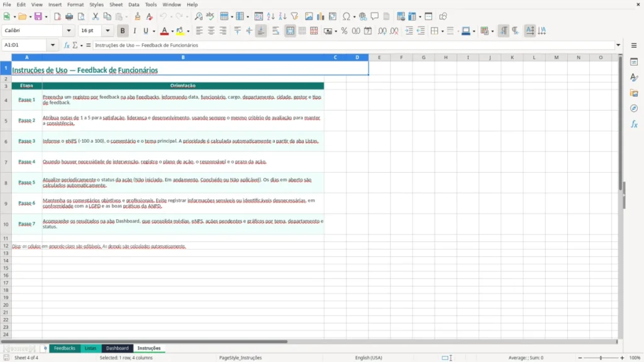This screenshot has width=644, height=362.
Task: Open sidebar Properties panel icon
Action: point(634,62)
